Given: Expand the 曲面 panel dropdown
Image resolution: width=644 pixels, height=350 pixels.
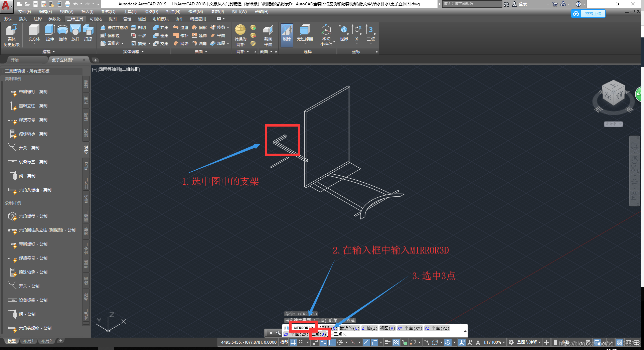Looking at the screenshot, I should click(x=201, y=51).
